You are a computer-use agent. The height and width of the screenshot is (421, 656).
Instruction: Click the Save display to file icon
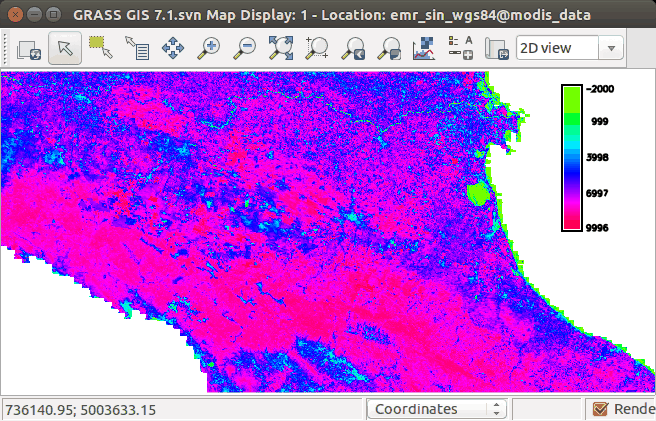(497, 48)
